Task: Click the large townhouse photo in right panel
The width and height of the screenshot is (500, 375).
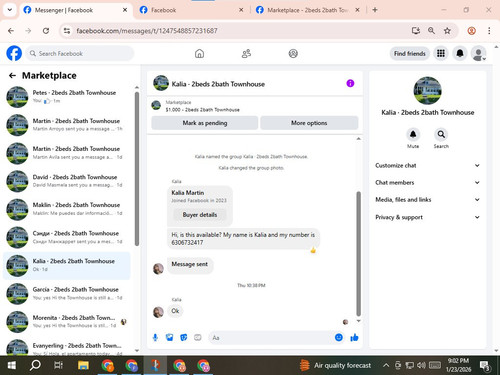Action: coord(427,91)
